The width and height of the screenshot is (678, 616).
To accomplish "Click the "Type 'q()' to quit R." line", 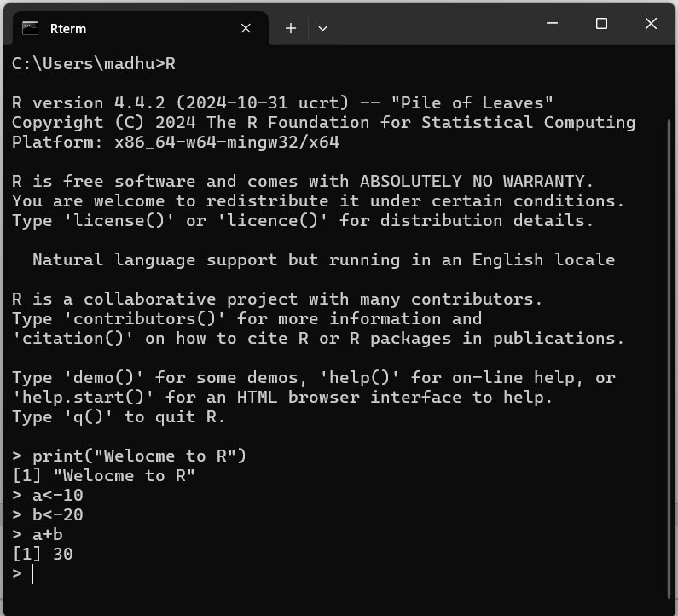I will 119,417.
